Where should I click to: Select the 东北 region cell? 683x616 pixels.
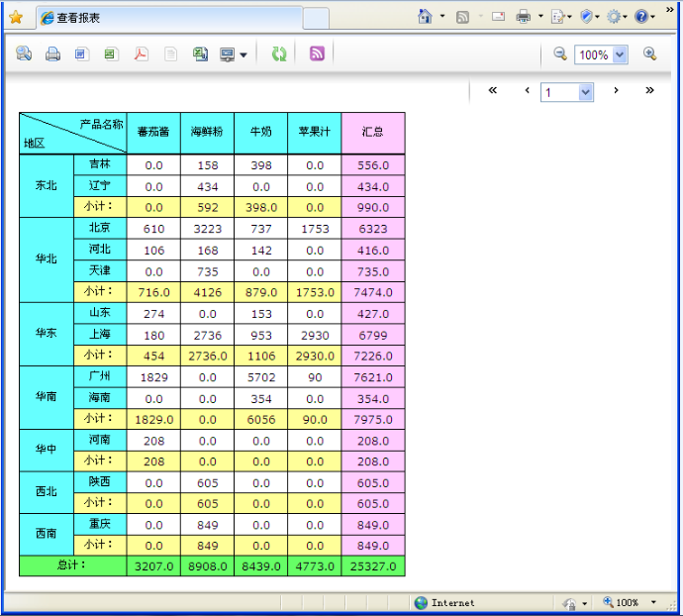[x=47, y=186]
